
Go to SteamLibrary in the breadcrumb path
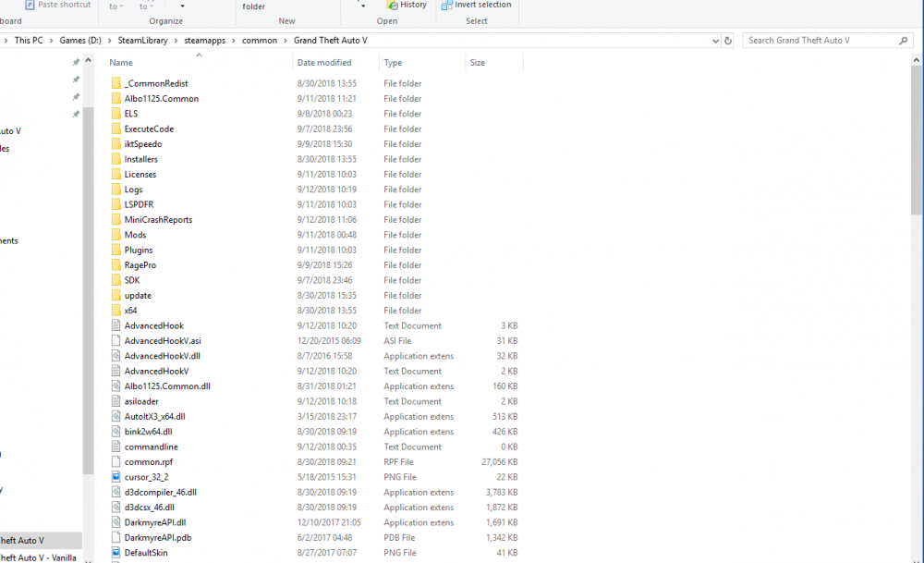pyautogui.click(x=142, y=41)
